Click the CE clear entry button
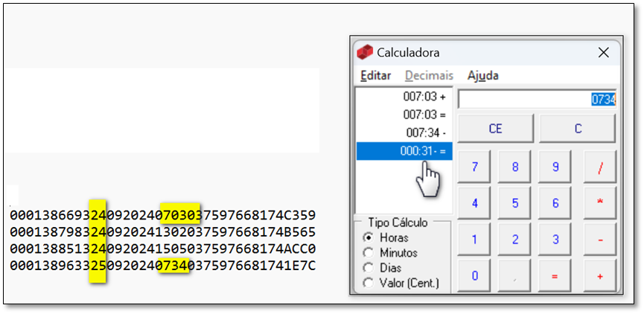 click(x=495, y=129)
